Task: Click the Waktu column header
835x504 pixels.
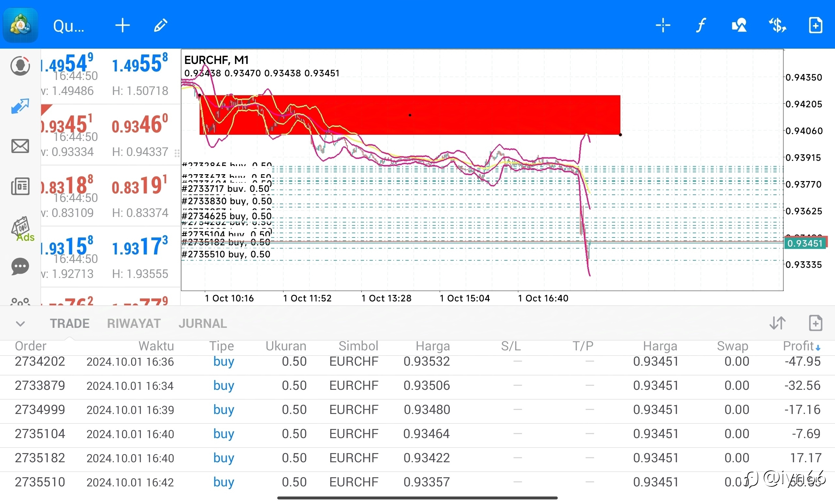Action: [x=156, y=346]
